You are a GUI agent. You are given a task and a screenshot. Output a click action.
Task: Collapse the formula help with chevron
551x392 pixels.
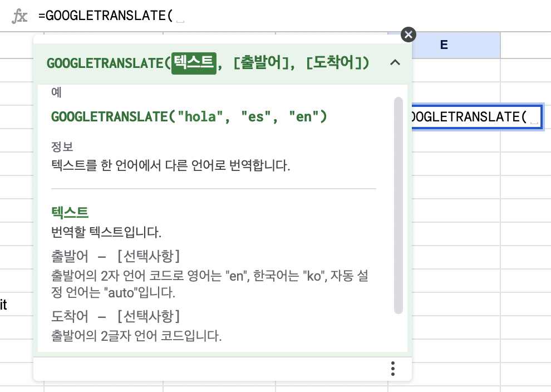[x=395, y=62]
